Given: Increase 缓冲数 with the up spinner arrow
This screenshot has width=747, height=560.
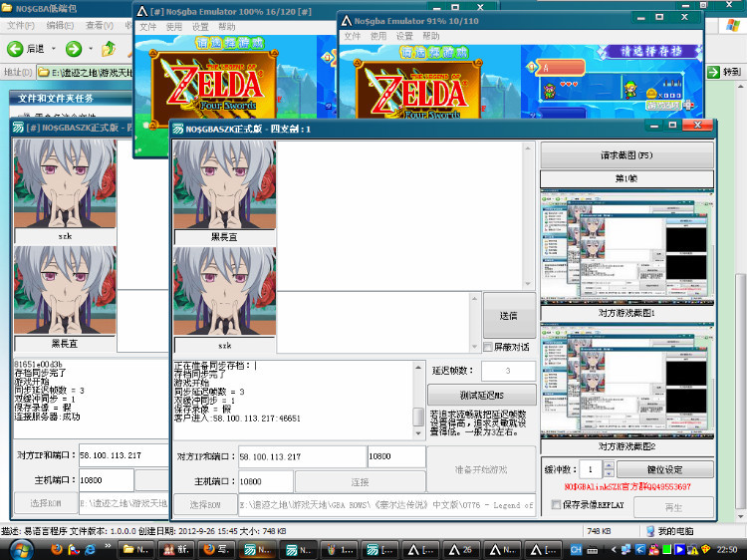Looking at the screenshot, I should click(x=609, y=464).
